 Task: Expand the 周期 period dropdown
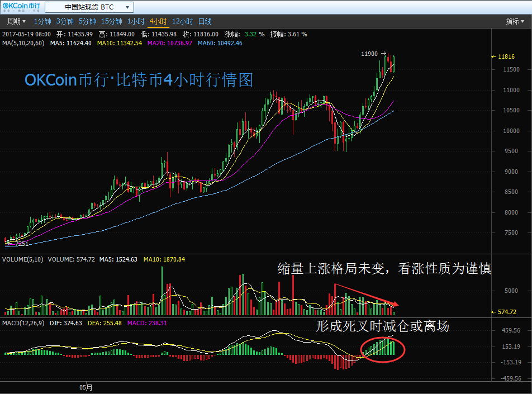tap(16, 21)
